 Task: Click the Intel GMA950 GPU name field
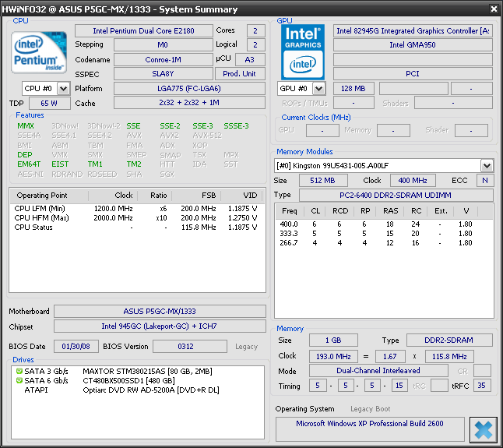413,45
